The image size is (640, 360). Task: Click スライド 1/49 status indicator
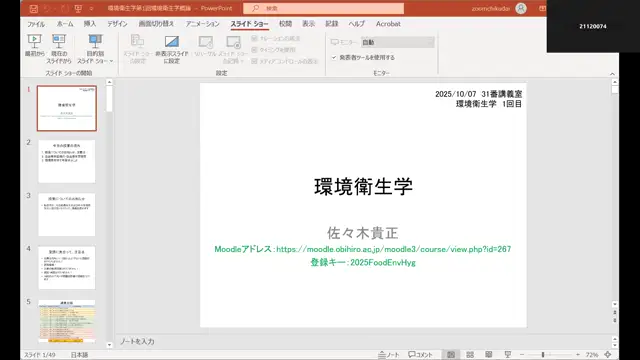(x=40, y=355)
